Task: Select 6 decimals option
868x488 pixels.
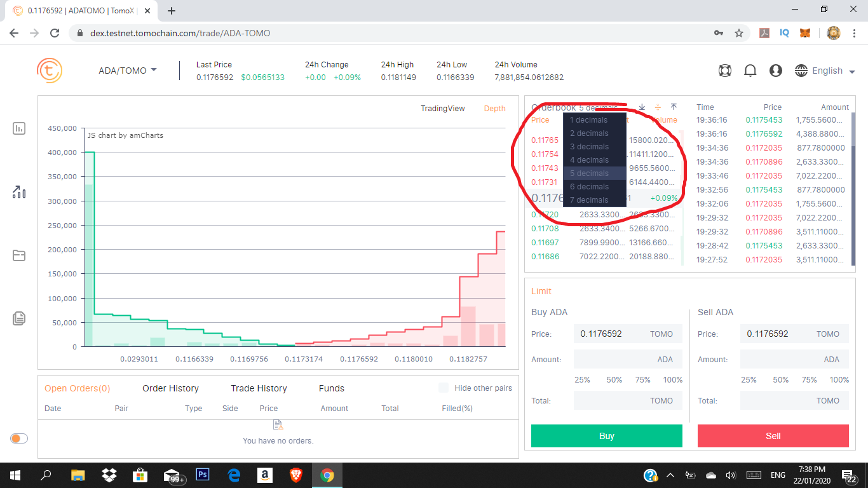Action: coord(594,186)
